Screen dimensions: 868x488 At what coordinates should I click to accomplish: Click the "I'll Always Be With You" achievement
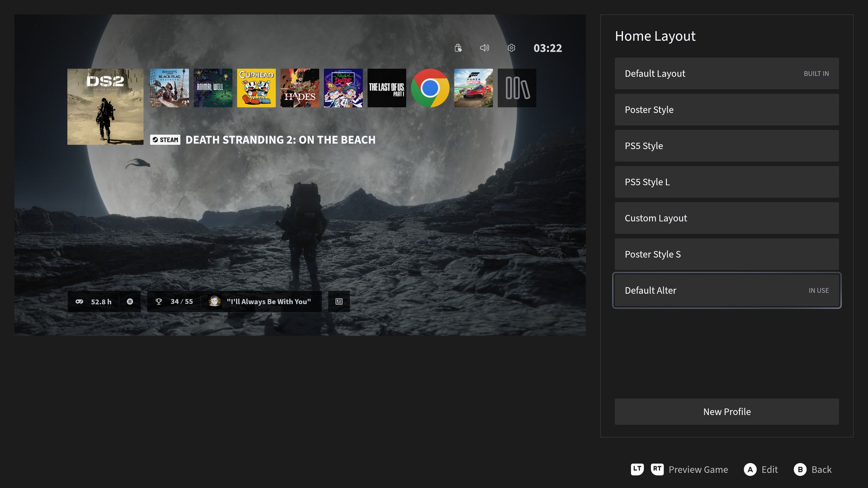point(269,302)
